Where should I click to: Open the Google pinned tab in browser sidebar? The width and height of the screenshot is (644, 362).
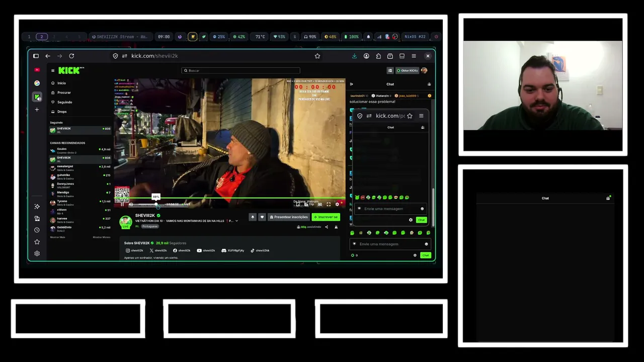[x=37, y=83]
